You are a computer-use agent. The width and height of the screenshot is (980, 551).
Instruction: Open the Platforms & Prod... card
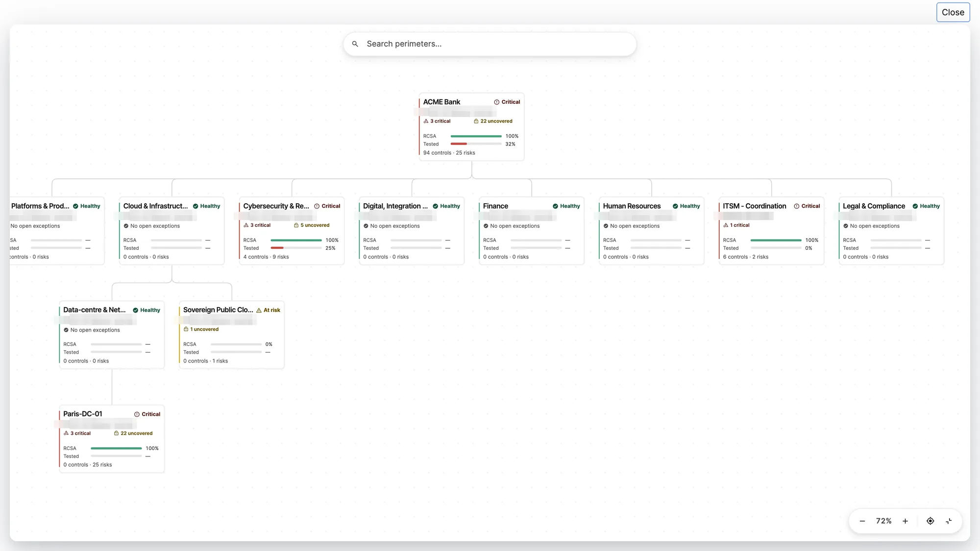point(57,231)
